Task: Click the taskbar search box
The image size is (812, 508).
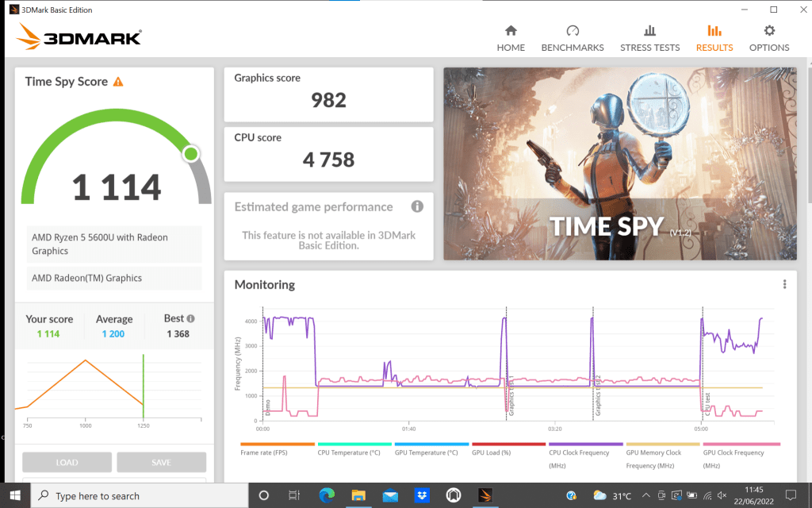Action: (140, 495)
